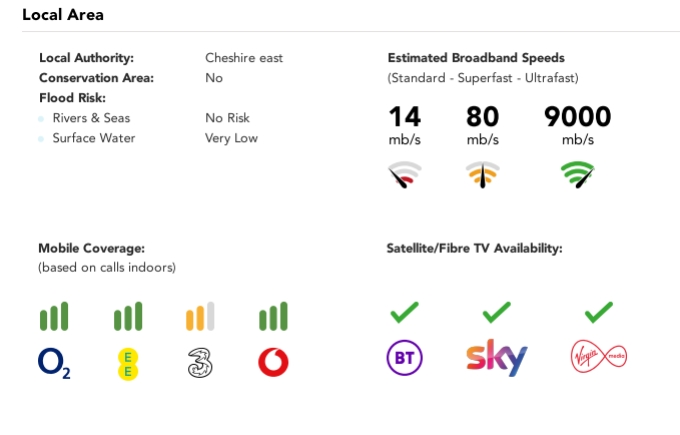Click the EE network logo
This screenshot has height=435, width=680.
(128, 363)
